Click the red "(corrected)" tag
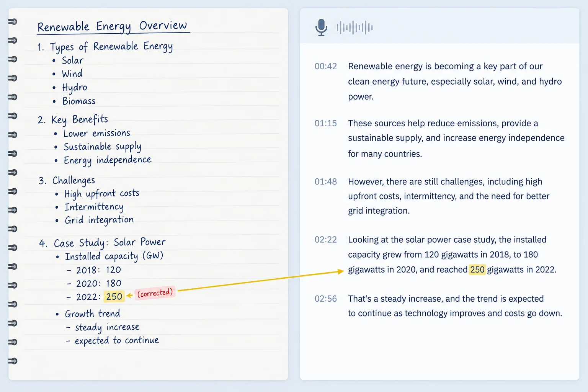This screenshot has height=392, width=588. tap(155, 293)
